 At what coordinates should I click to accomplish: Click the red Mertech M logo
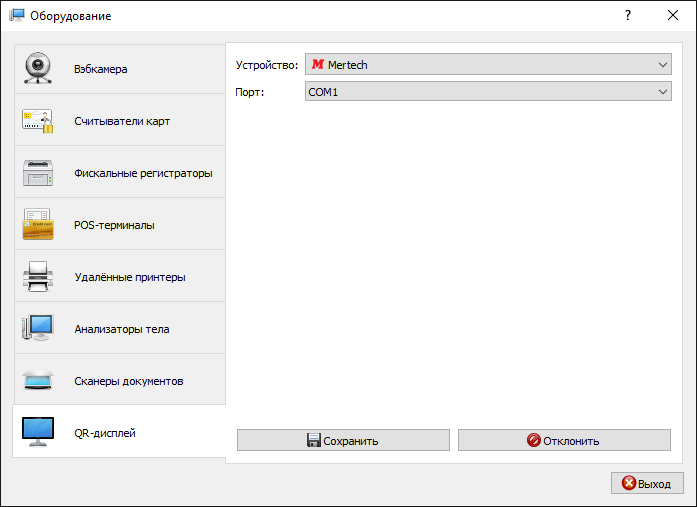(x=318, y=64)
